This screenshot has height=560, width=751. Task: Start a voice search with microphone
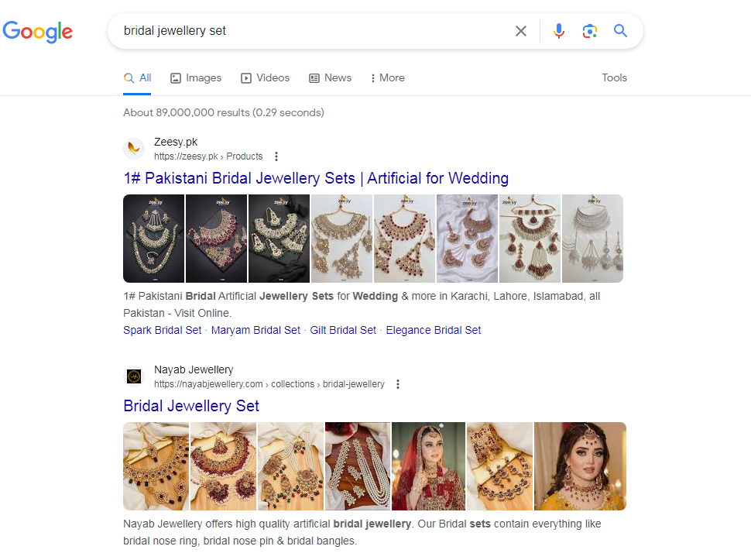[559, 31]
